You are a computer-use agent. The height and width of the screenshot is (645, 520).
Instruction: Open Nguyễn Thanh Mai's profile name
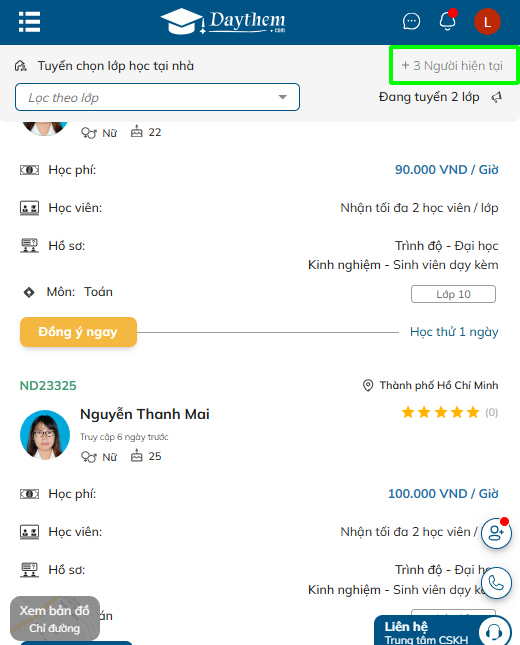coord(145,414)
